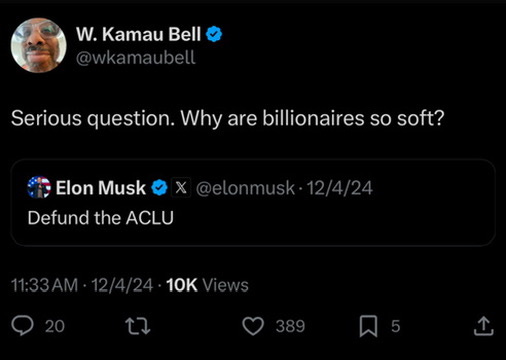View the 10K Views count
Screen dimensions: 506x360
pyautogui.click(x=207, y=285)
